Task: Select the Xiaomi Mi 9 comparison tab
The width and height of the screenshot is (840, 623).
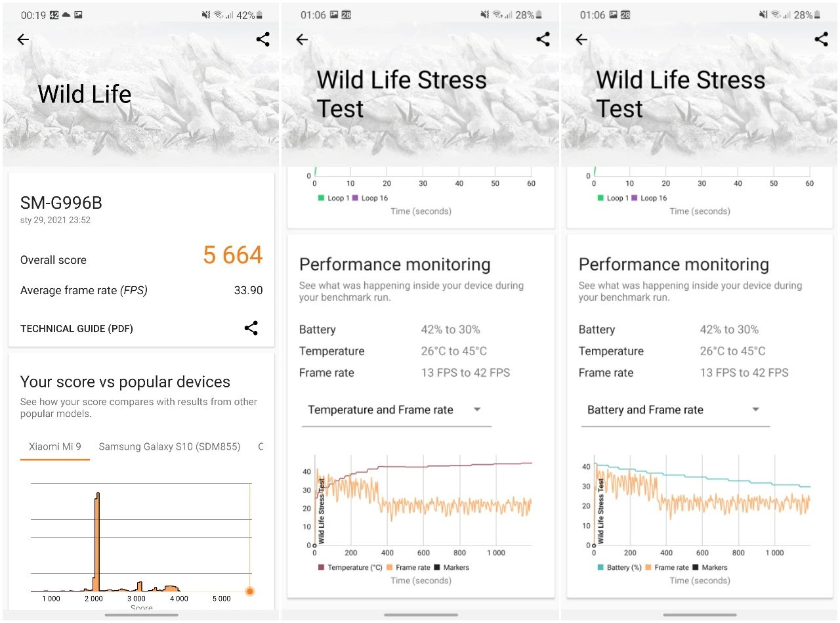Action: (x=55, y=446)
